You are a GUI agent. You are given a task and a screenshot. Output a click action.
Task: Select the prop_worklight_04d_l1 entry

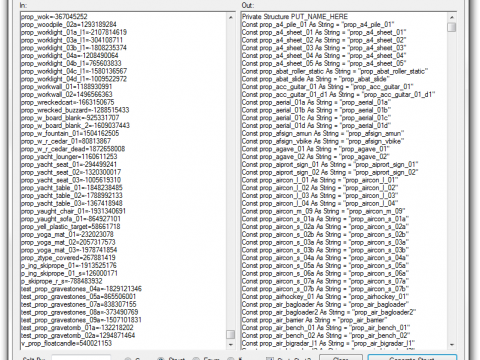click(74, 79)
